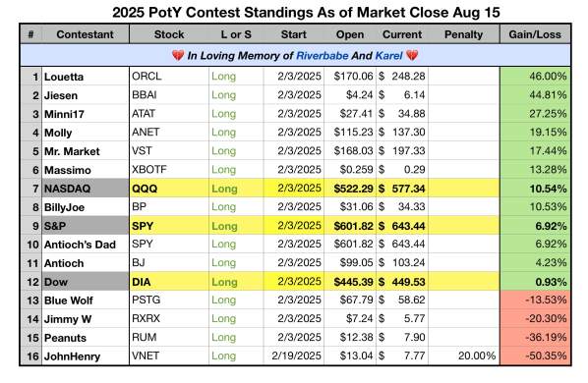Select the Blue Wolf contestant name

[69, 301]
